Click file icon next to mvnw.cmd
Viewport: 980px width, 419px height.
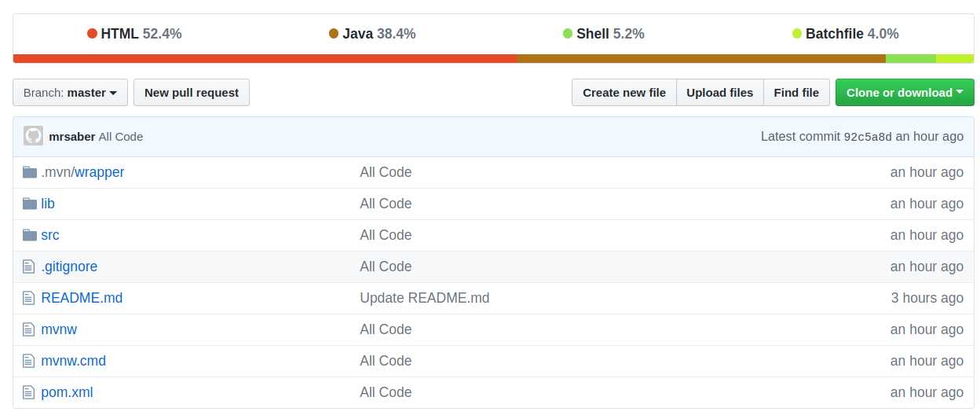[29, 361]
